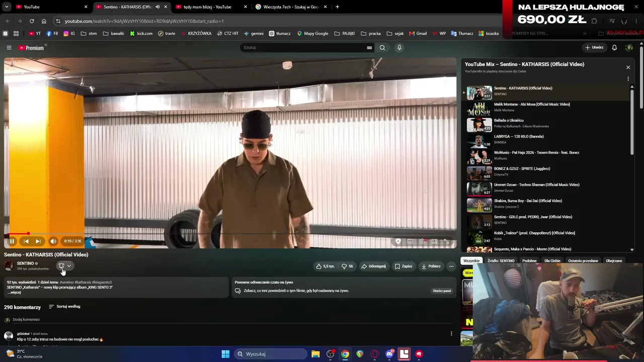
Task: Select the Źródło: SENTINO filter chip
Action: point(501,261)
